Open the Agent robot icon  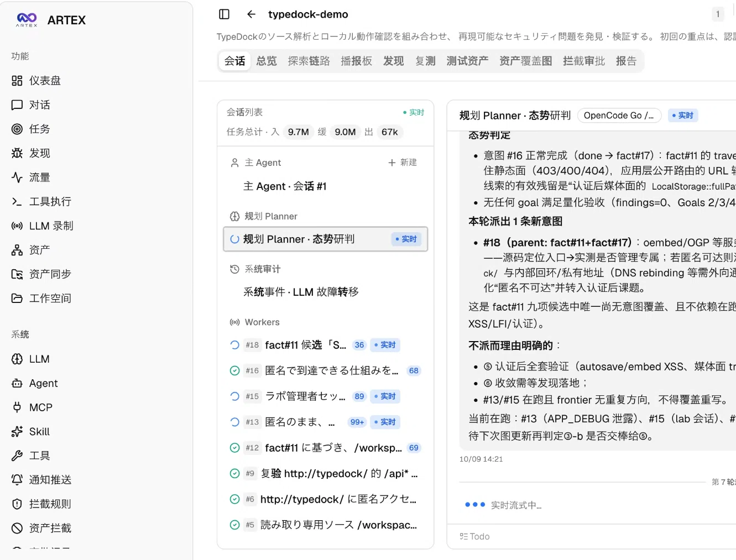[17, 384]
